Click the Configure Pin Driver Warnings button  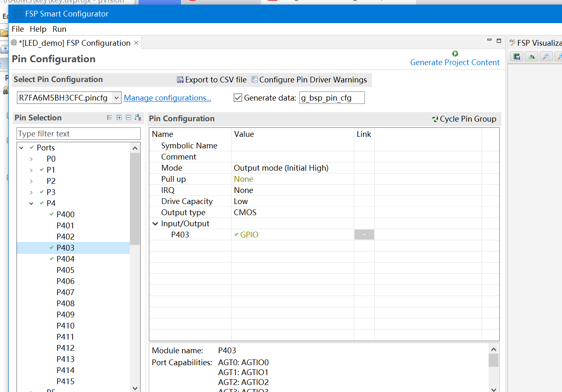tap(309, 80)
